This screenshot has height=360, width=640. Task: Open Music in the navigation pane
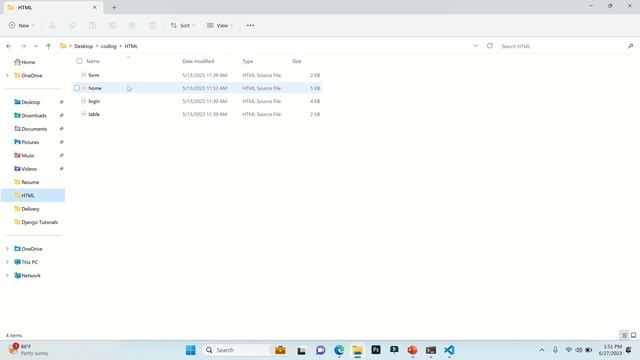24,156
